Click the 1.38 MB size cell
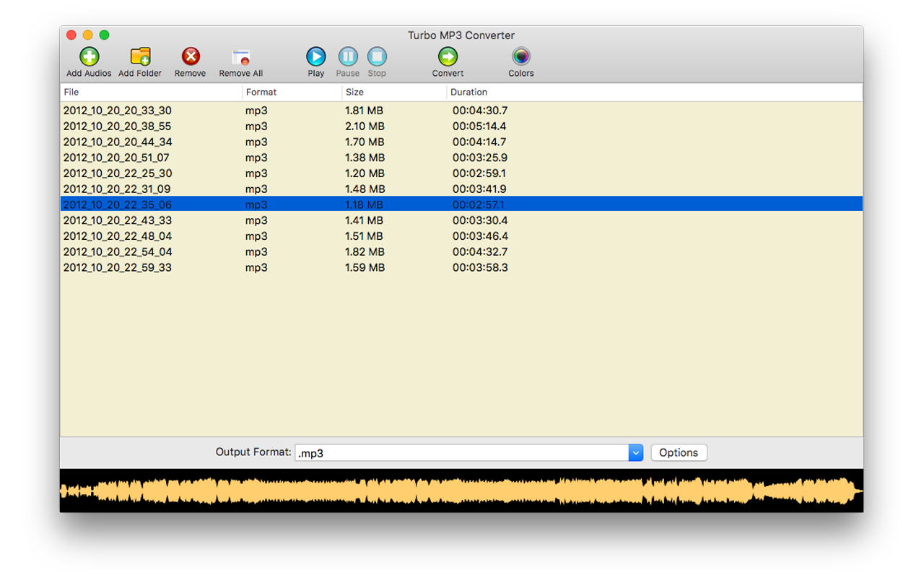 (365, 158)
